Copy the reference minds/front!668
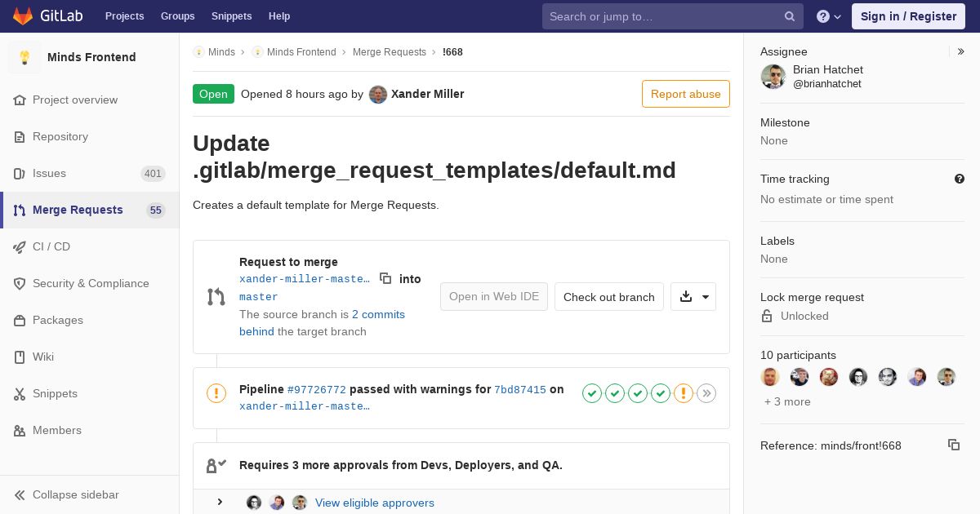980x514 pixels. [954, 445]
